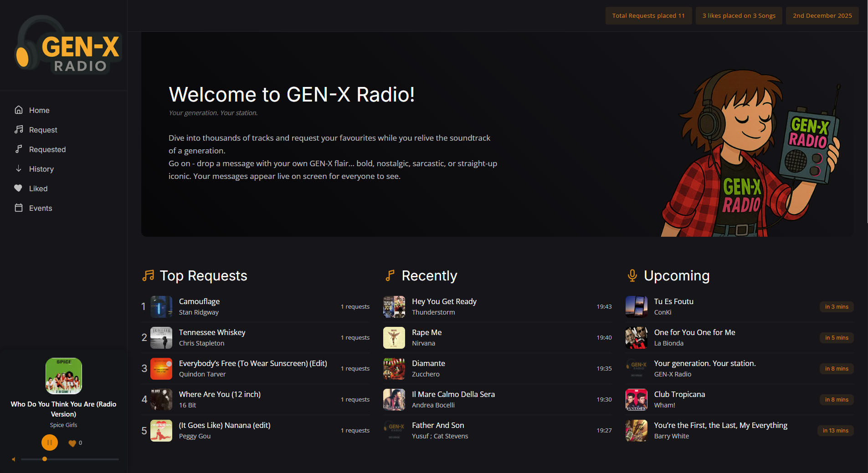This screenshot has width=868, height=473.
Task: Click the 3 likes placed on 3 Songs badge
Action: [x=738, y=15]
